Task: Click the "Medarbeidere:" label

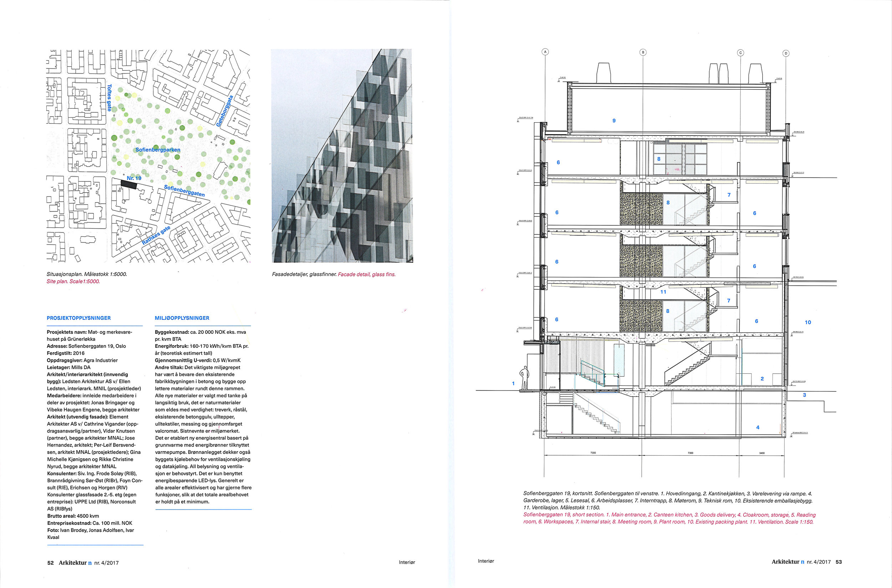Action: (x=64, y=395)
